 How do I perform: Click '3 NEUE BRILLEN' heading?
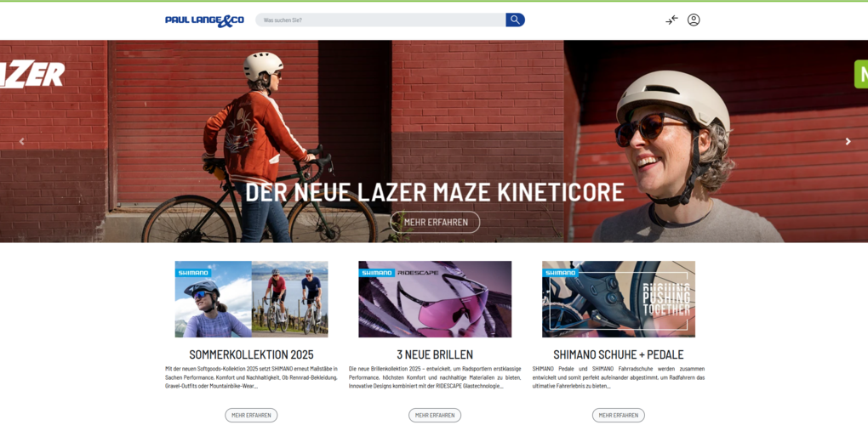coord(435,354)
